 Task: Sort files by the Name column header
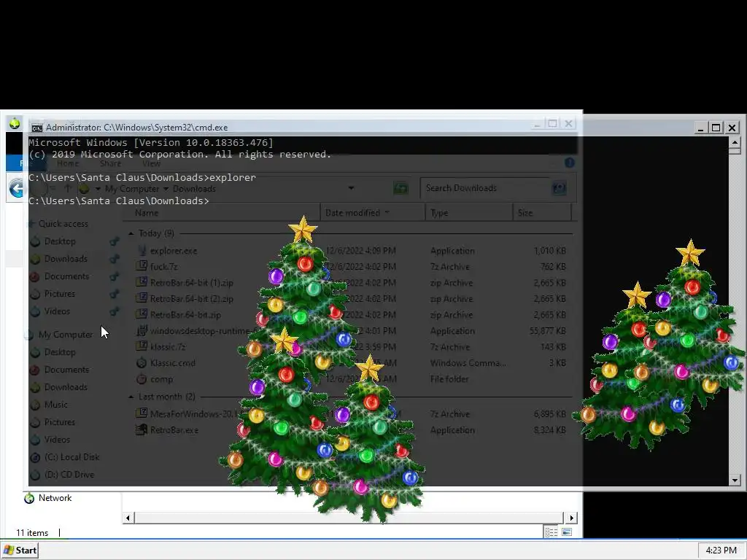pyautogui.click(x=222, y=213)
